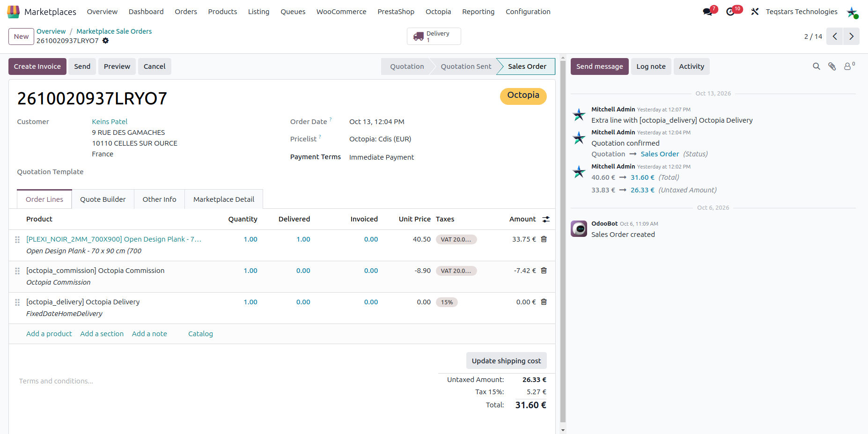The image size is (868, 434).
Task: Open the user avatar menu
Action: 852,12
